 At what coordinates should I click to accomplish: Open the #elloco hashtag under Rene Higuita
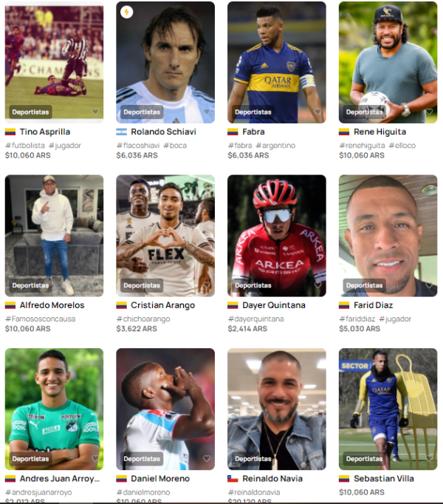[x=402, y=146]
